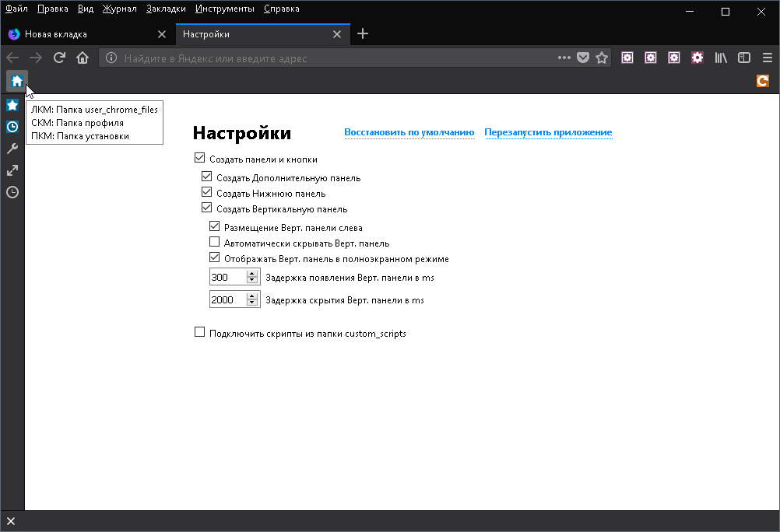Open the hamburger application menu
The width and height of the screenshot is (780, 532).
[767, 58]
